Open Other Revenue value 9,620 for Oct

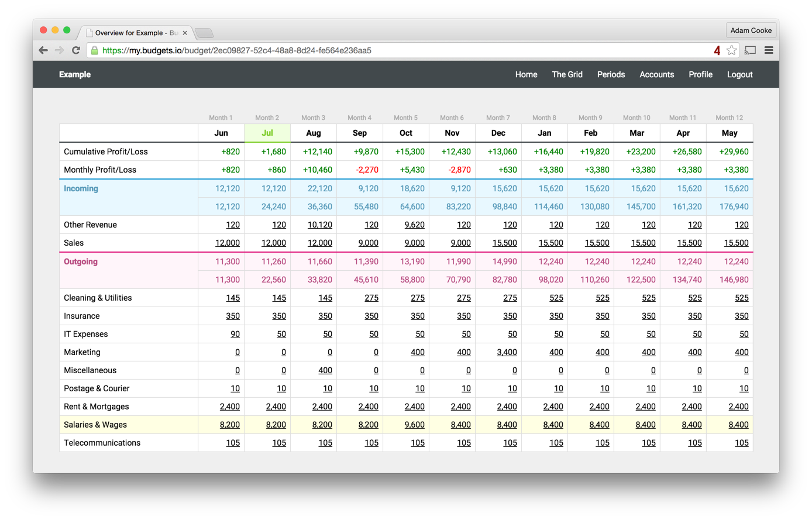click(x=414, y=225)
